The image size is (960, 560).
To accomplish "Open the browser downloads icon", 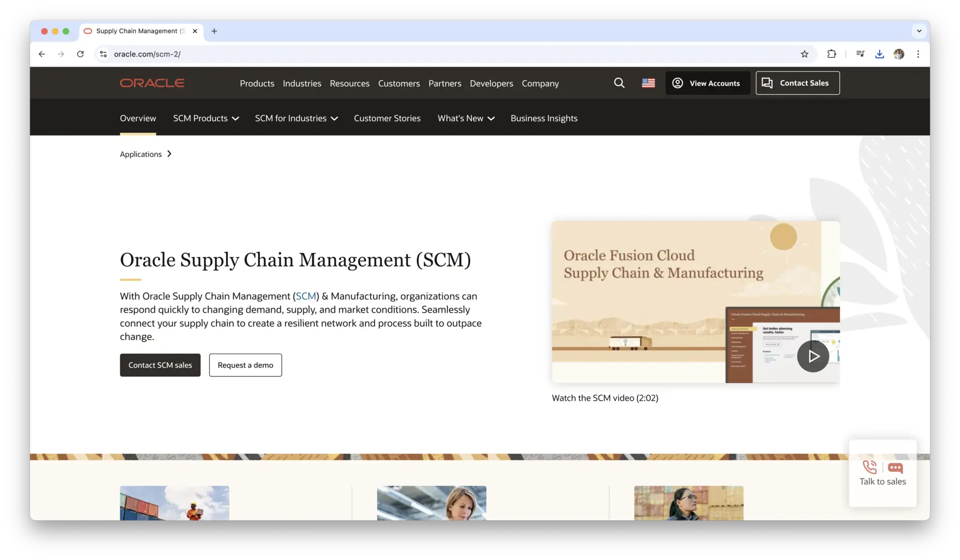I will point(880,54).
